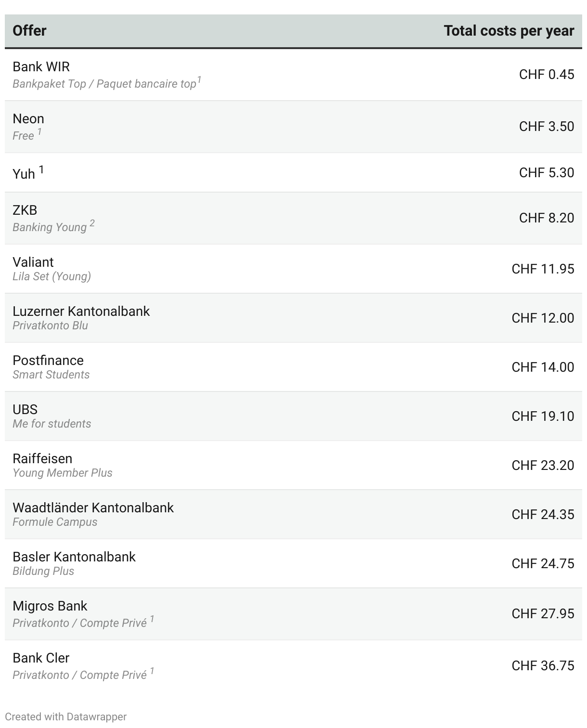Click the ZKB bank name
The height and width of the screenshot is (728, 587).
click(x=25, y=210)
